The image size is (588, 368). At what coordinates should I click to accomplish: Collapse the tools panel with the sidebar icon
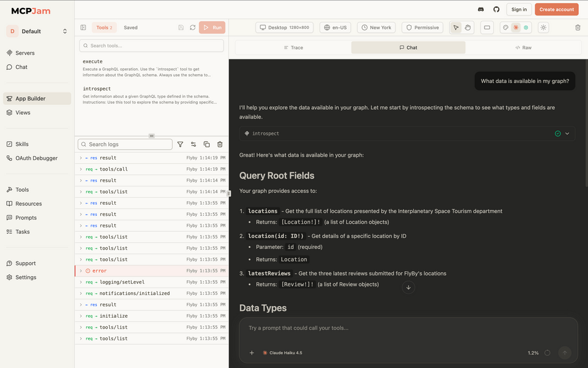click(x=83, y=27)
